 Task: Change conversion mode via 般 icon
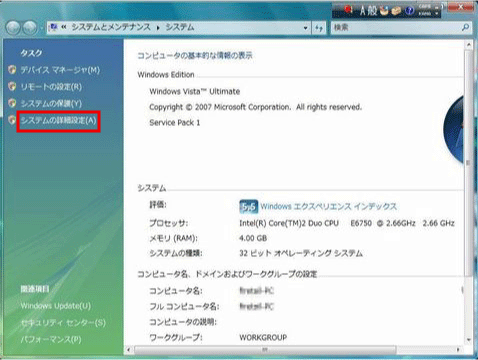tap(372, 11)
